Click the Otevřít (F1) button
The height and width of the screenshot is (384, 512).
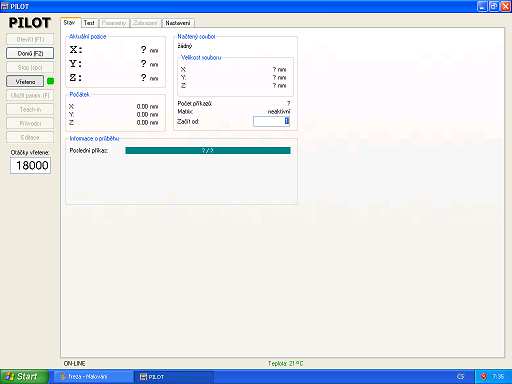pos(30,39)
